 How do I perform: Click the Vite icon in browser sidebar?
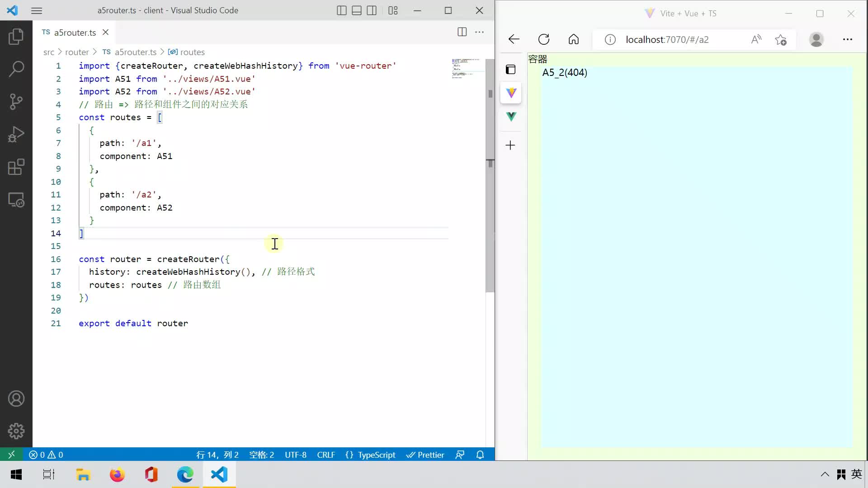(512, 93)
